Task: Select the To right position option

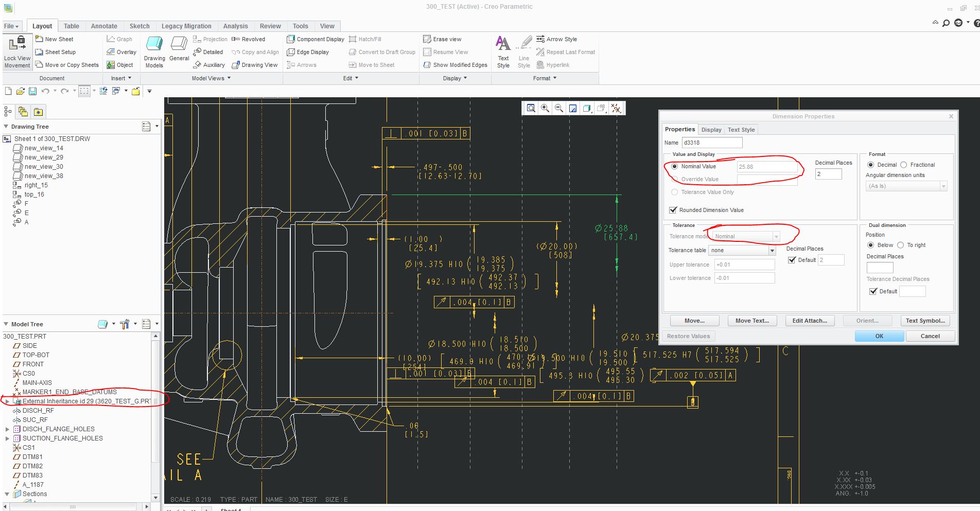Action: [901, 245]
